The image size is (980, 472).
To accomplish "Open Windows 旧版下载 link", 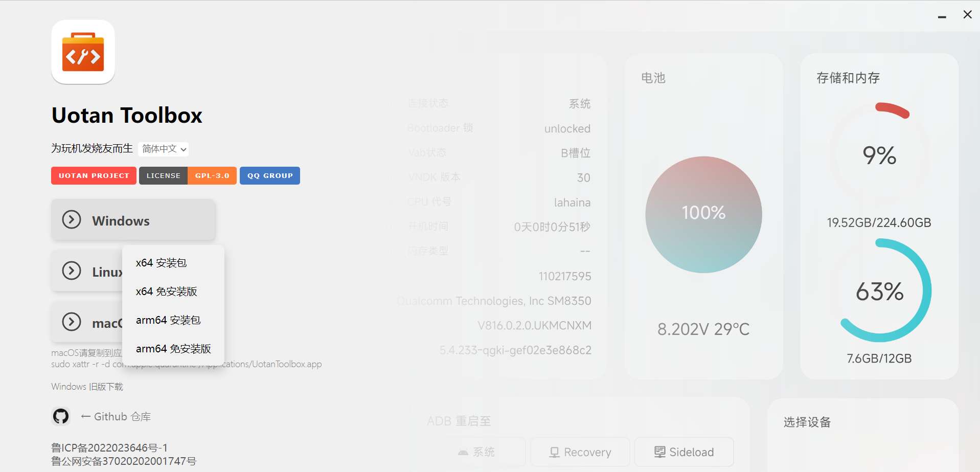I will click(x=87, y=387).
